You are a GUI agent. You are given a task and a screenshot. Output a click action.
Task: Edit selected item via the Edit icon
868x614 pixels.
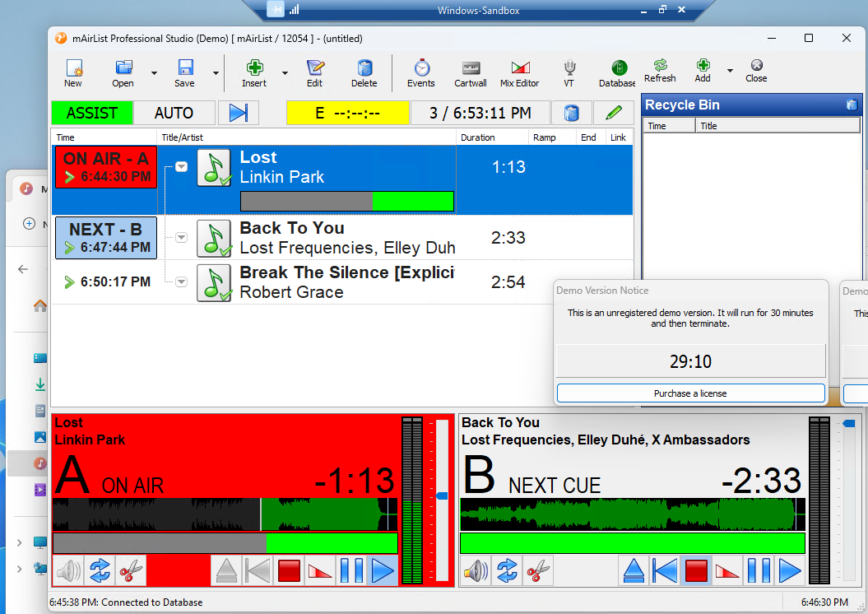(314, 73)
